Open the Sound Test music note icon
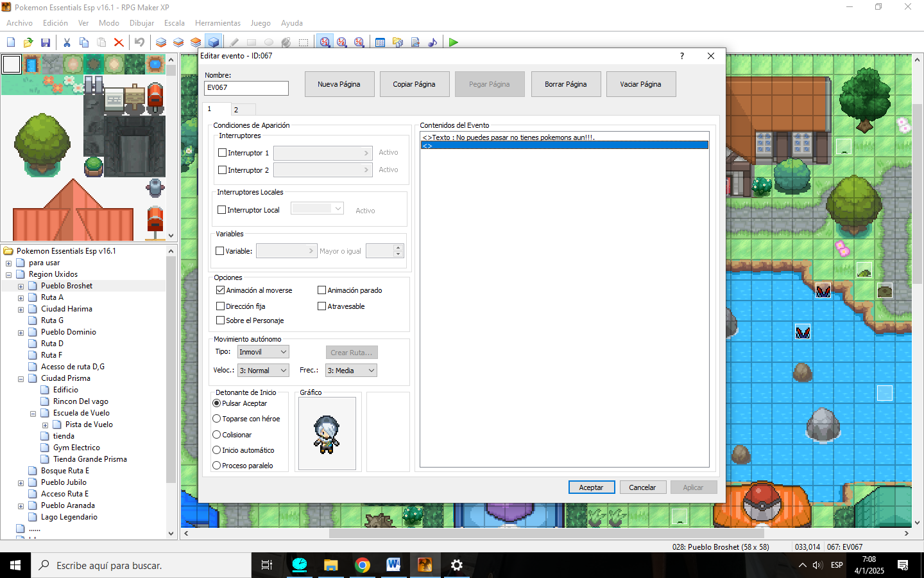Screen dimensions: 924x578 432,42
